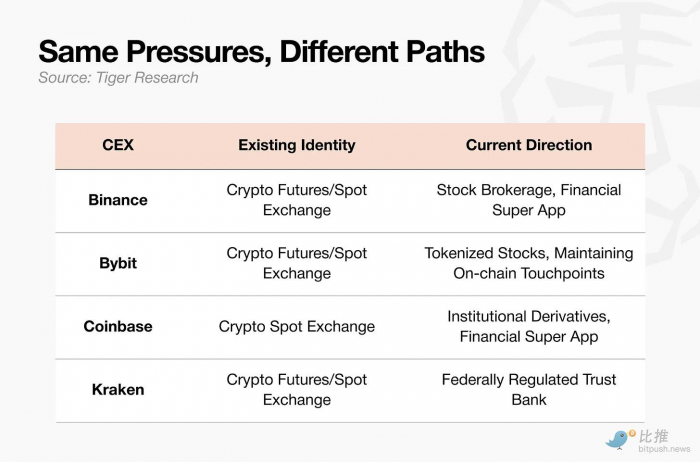
Task: Click Kraken's Crypto Futures/Spot Exchange cell
Action: pyautogui.click(x=297, y=390)
